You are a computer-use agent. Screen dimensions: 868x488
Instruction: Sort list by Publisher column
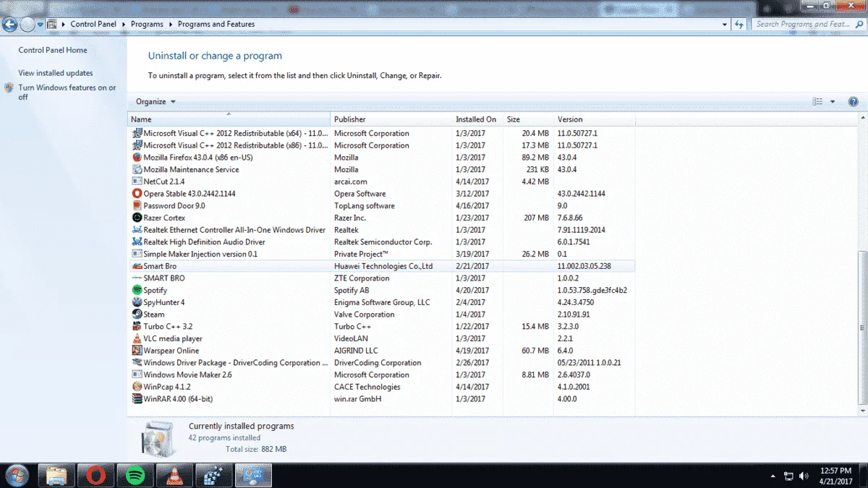pyautogui.click(x=391, y=119)
